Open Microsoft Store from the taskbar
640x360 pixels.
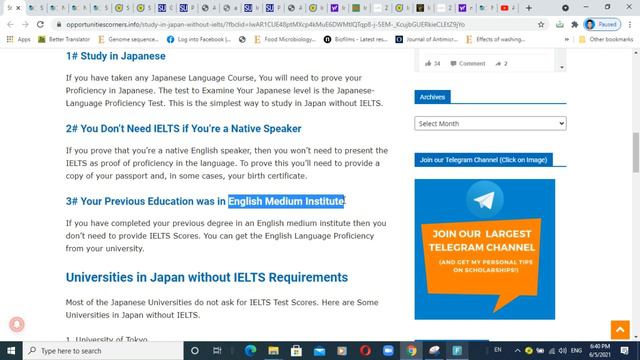tap(296, 351)
